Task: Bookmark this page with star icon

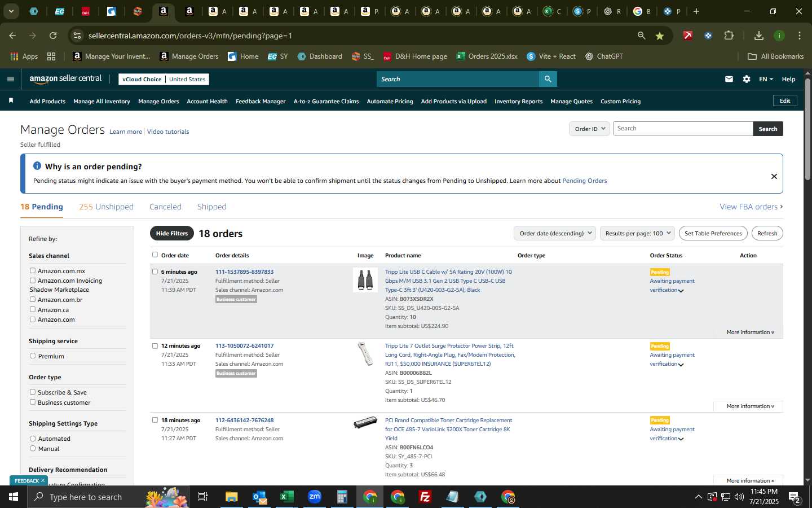Action: click(x=660, y=36)
